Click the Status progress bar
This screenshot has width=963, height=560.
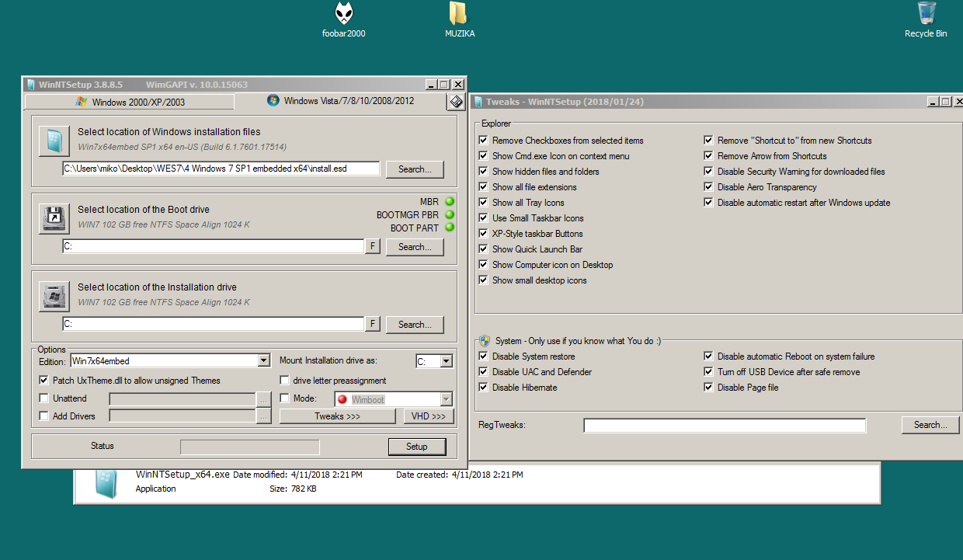pyautogui.click(x=249, y=447)
